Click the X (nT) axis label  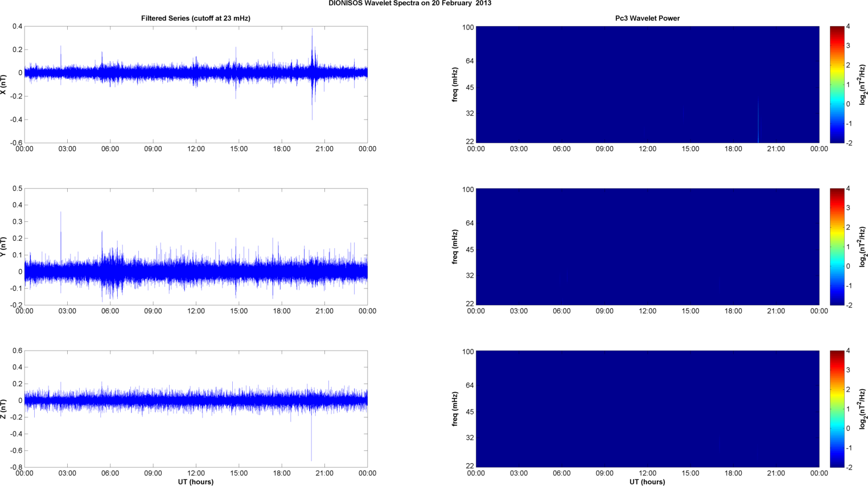coord(4,84)
